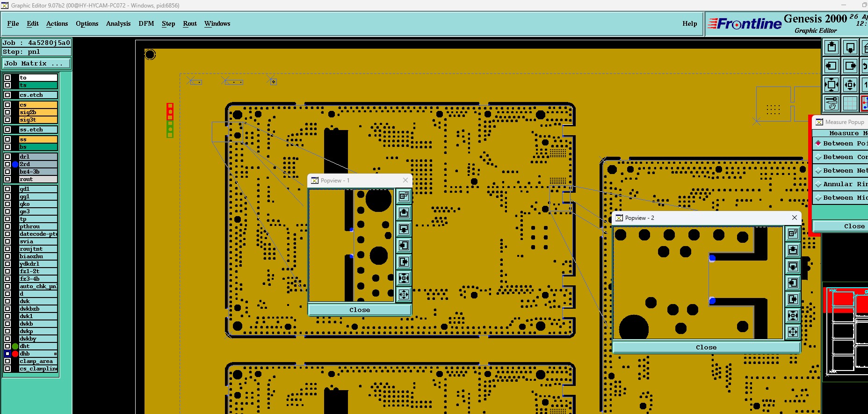Open the Step menu
Image resolution: width=868 pixels, height=414 pixels.
[168, 23]
